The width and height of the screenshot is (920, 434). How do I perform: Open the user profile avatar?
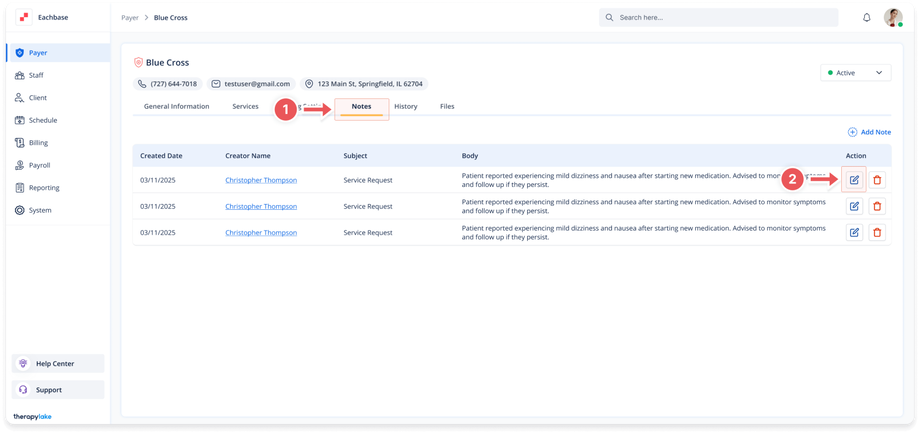pos(892,18)
